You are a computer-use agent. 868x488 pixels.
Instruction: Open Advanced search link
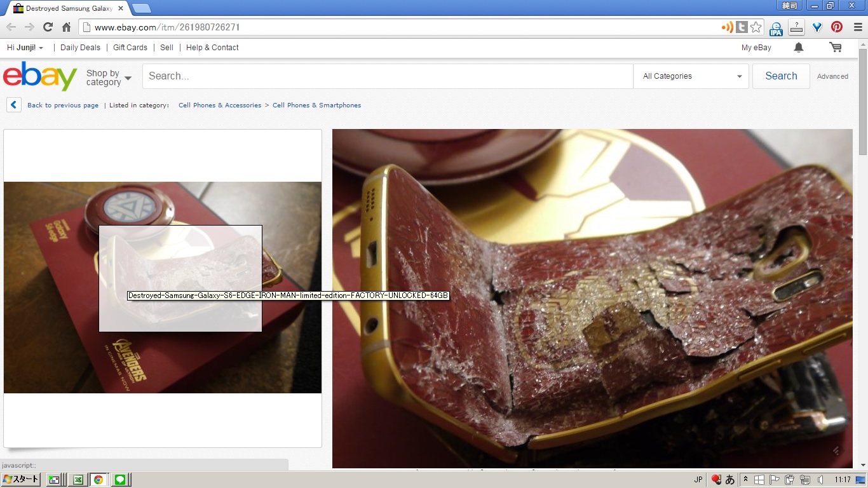pos(832,76)
